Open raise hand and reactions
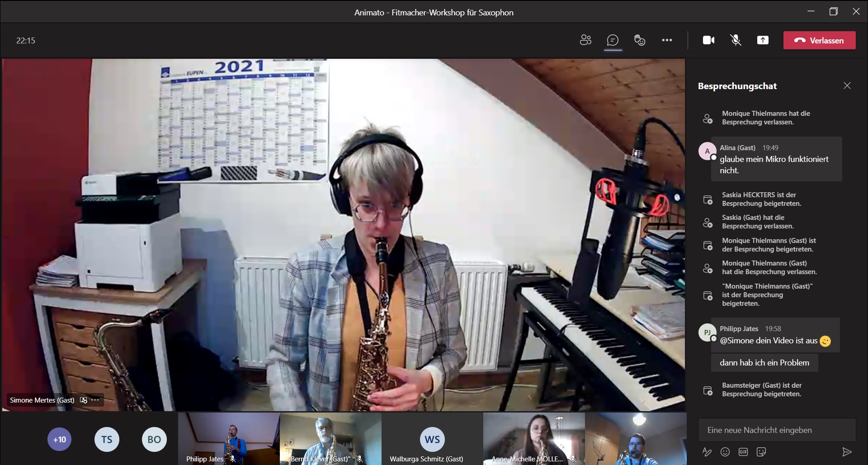The image size is (868, 465). click(x=640, y=40)
